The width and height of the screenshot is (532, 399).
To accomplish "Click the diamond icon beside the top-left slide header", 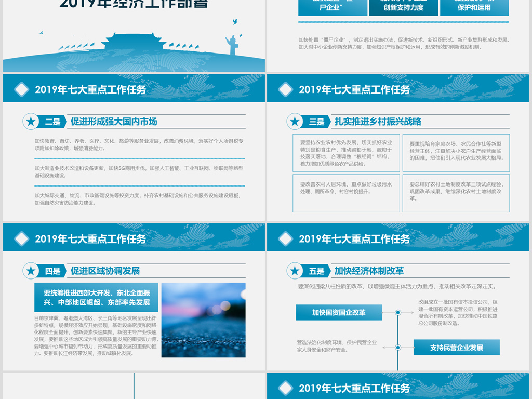I will point(21,88).
